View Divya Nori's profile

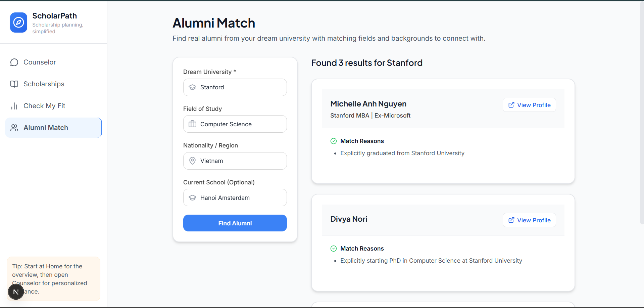pos(529,220)
